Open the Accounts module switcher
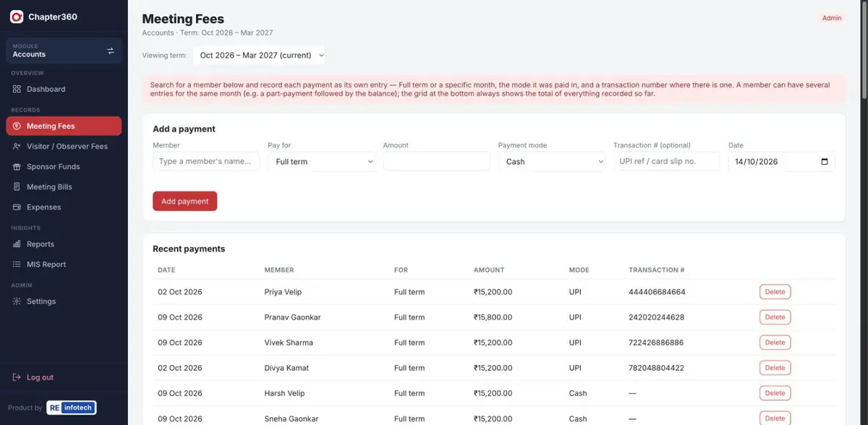Image resolution: width=868 pixels, height=425 pixels. click(64, 51)
